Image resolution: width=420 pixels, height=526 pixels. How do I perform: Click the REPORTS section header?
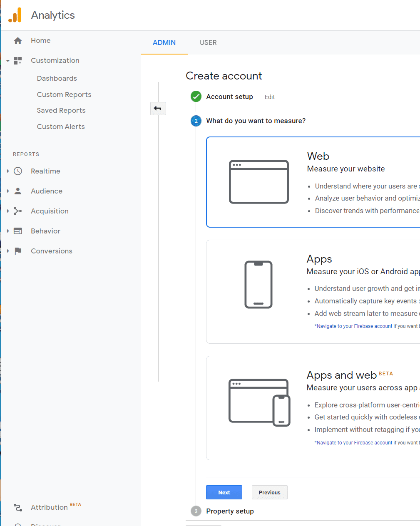(26, 154)
